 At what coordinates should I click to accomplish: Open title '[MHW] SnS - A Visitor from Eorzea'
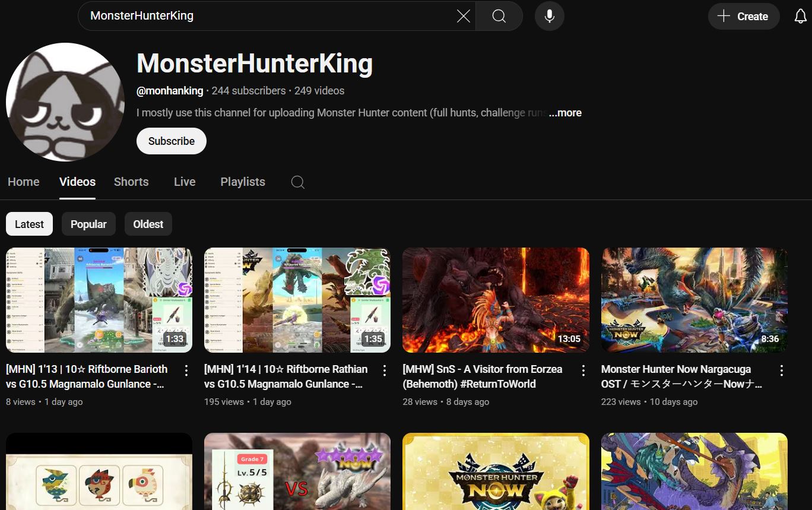(483, 376)
